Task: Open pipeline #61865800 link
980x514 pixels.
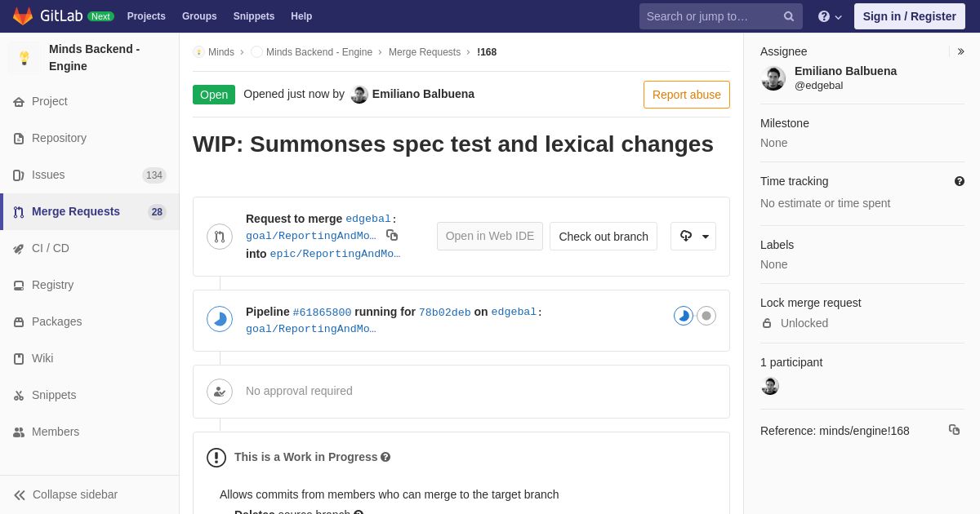Action: coord(322,312)
